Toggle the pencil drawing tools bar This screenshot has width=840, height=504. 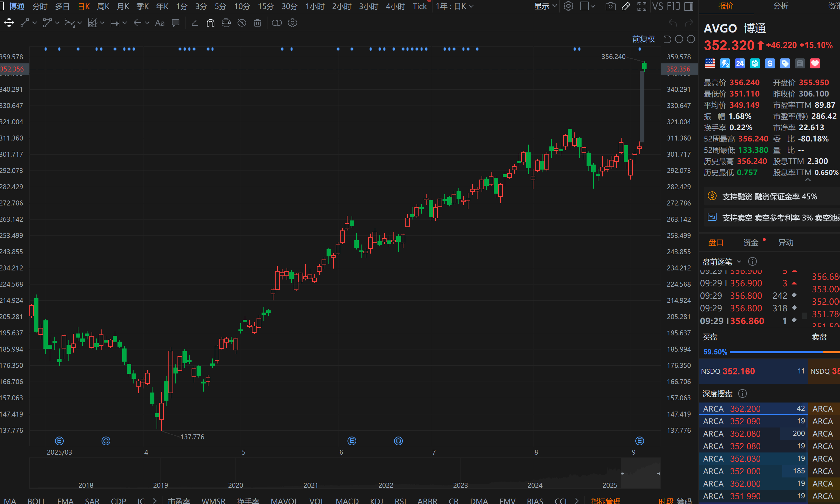626,6
